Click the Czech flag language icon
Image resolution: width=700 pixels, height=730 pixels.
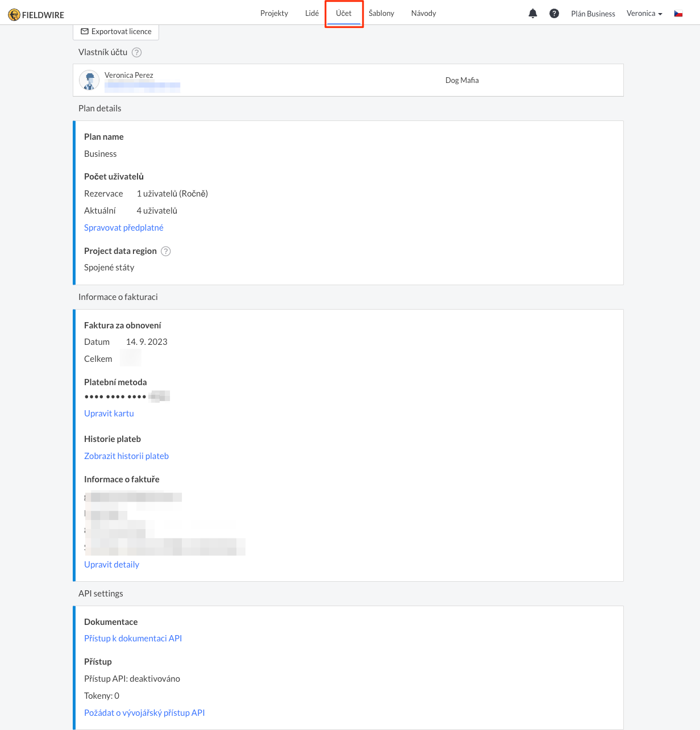pyautogui.click(x=678, y=13)
